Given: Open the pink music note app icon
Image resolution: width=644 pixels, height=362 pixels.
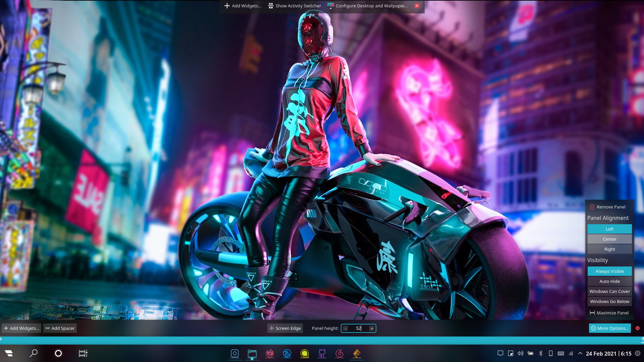Looking at the screenshot, I should [x=339, y=353].
